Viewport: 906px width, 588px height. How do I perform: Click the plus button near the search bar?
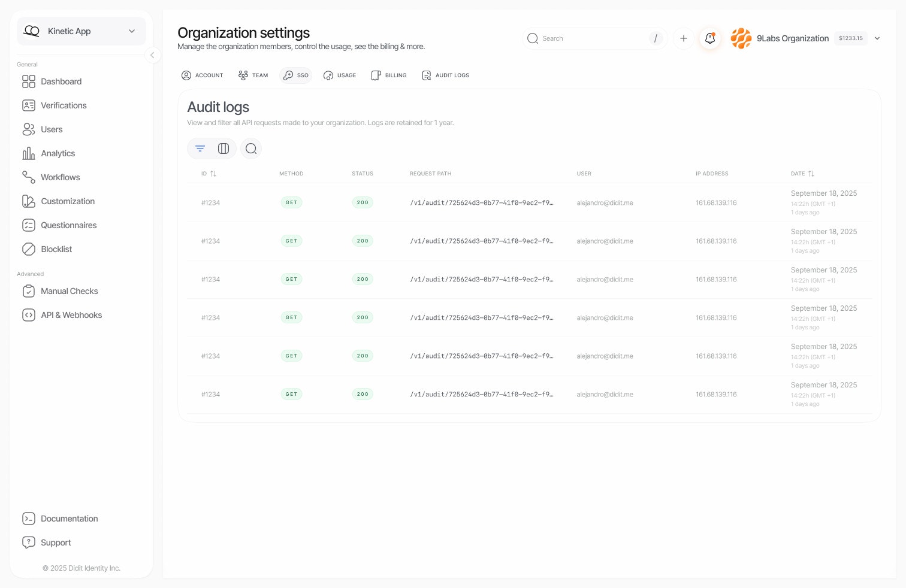coord(683,38)
